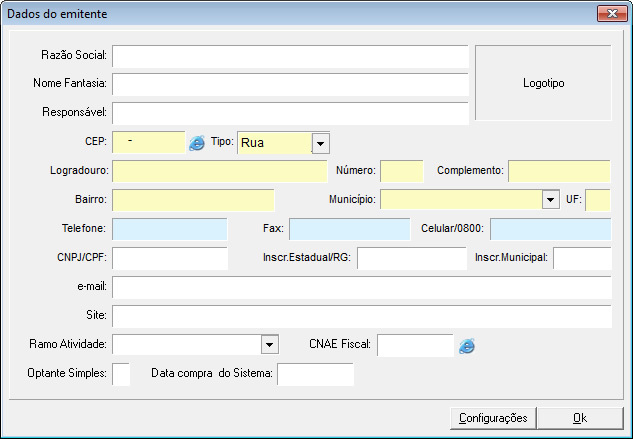The height and width of the screenshot is (439, 633).
Task: Close the Dados do emitente window
Action: pos(611,14)
